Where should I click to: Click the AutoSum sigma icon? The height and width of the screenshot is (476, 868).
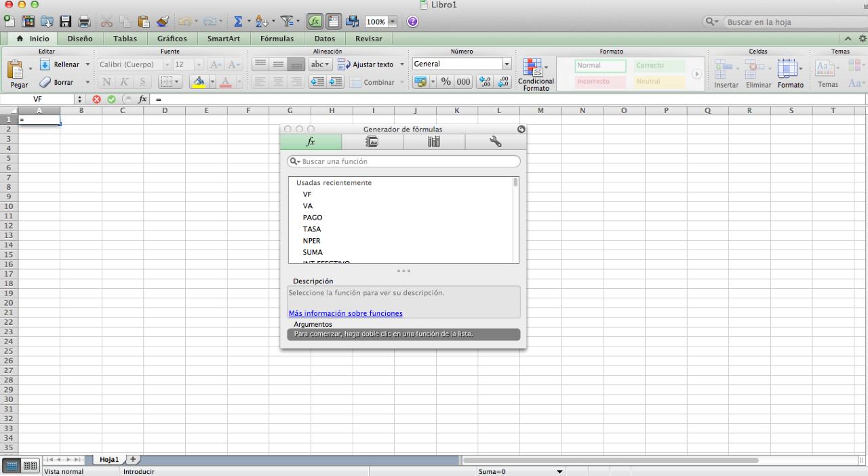pos(239,21)
